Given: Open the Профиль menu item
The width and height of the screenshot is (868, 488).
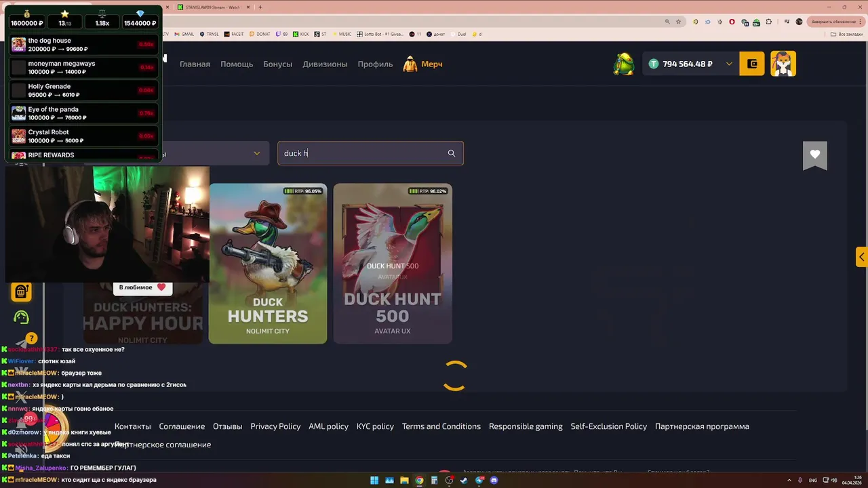Looking at the screenshot, I should coord(375,64).
